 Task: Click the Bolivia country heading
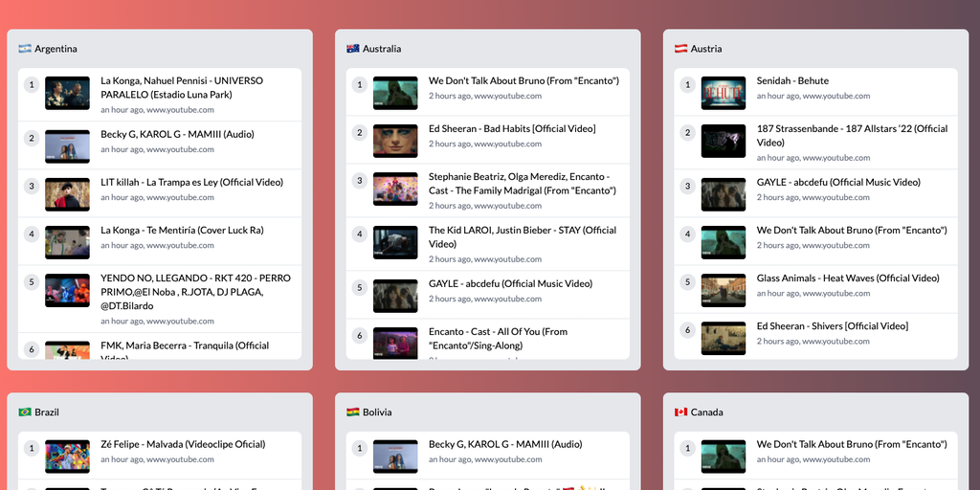point(377,412)
